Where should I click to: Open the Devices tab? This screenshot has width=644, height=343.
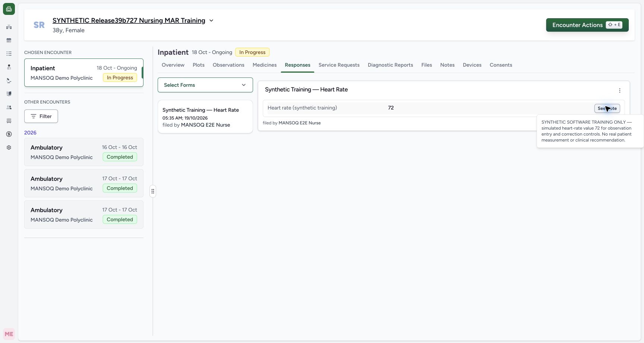coord(472,65)
